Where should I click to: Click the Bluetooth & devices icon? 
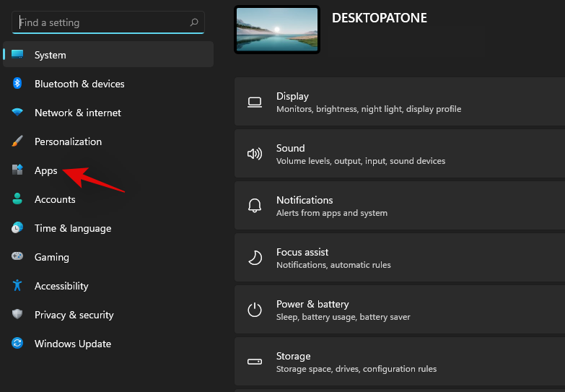click(x=17, y=84)
